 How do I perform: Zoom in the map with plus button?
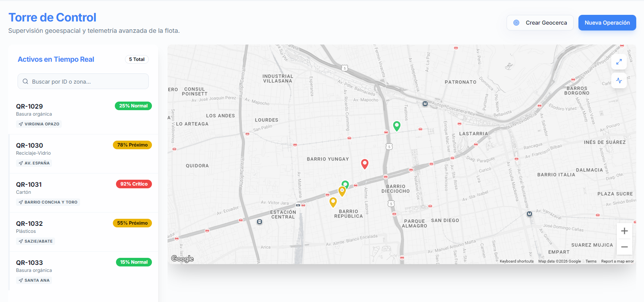624,231
